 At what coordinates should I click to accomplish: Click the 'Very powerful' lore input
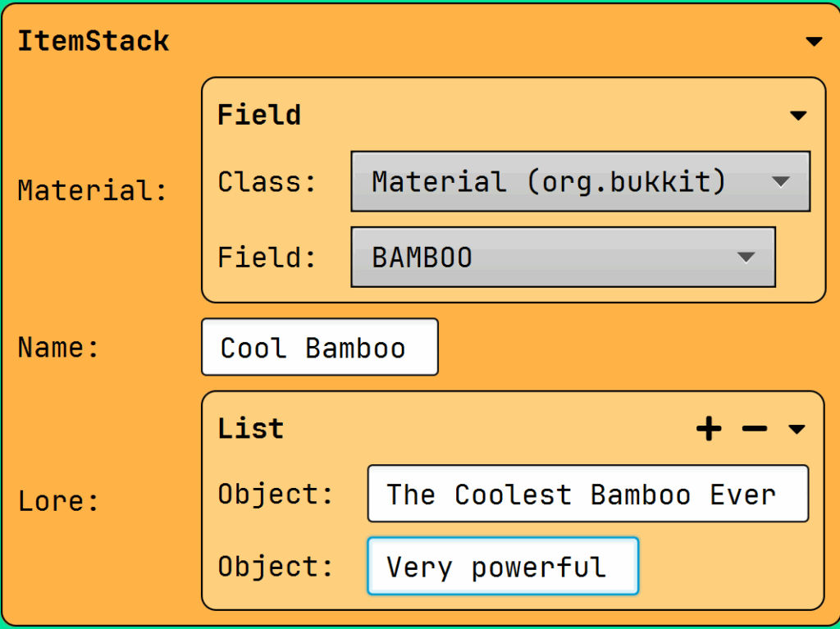click(x=502, y=567)
